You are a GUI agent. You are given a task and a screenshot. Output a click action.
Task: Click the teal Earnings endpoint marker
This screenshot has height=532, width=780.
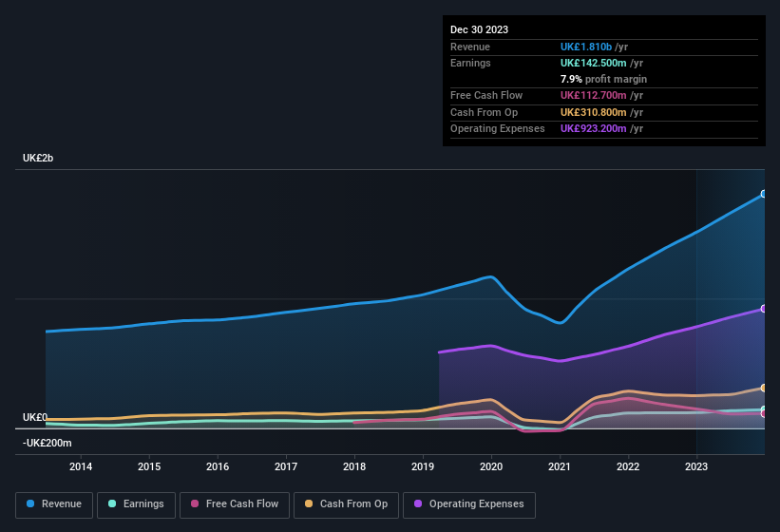(x=764, y=409)
